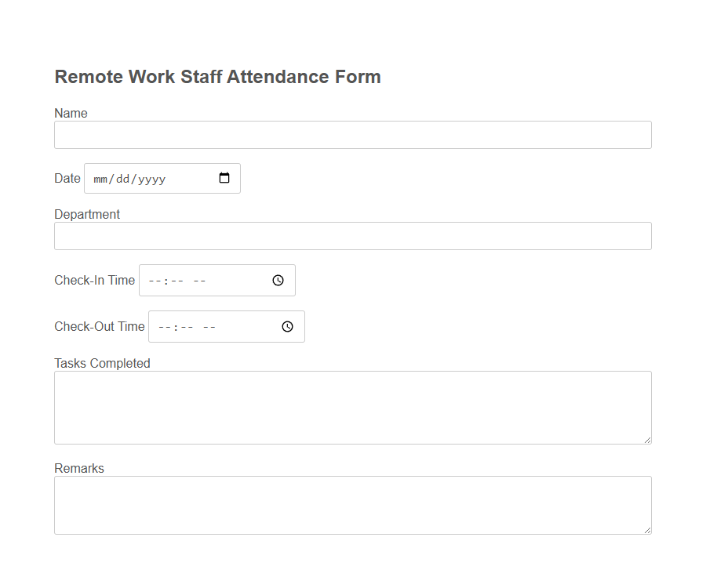
Task: Open the calendar icon in the Date field
Action: point(225,178)
